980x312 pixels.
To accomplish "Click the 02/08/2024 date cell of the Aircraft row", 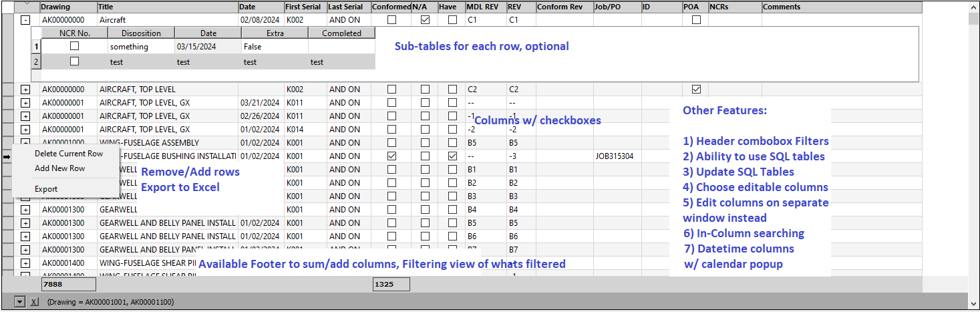I will coord(261,20).
